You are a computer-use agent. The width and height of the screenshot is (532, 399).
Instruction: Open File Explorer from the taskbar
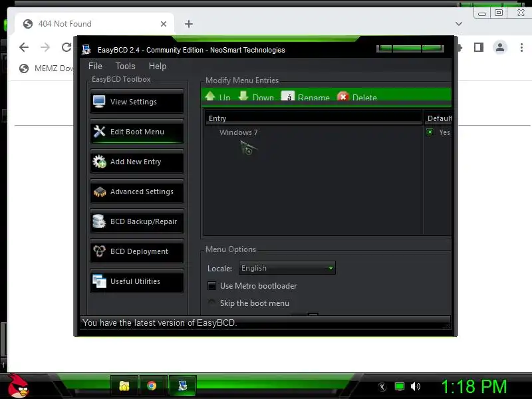pyautogui.click(x=124, y=386)
